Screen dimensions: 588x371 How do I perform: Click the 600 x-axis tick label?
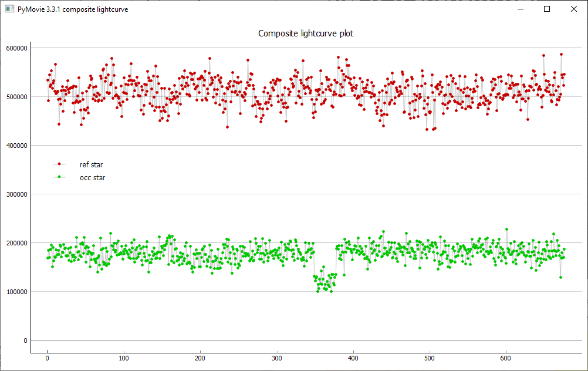pos(506,357)
